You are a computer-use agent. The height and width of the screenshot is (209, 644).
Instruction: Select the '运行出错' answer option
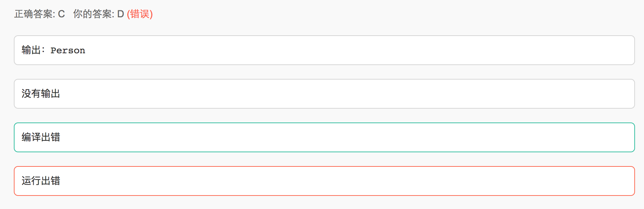tap(324, 181)
